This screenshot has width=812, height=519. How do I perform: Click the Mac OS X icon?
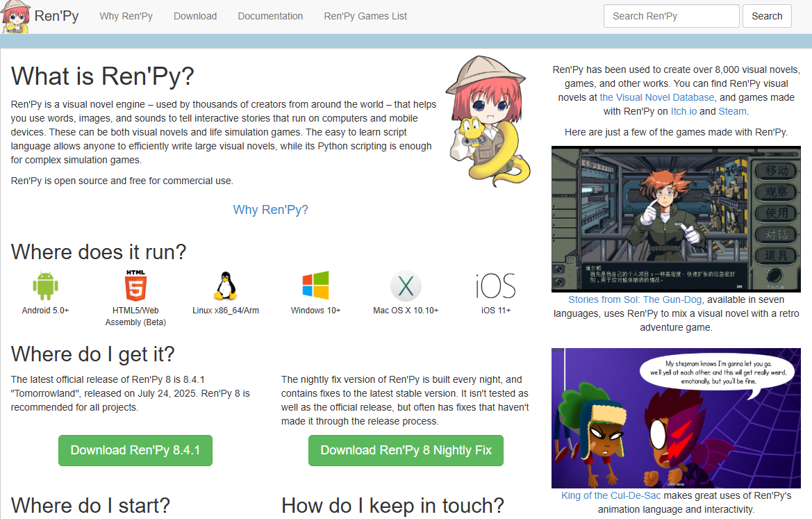click(406, 286)
